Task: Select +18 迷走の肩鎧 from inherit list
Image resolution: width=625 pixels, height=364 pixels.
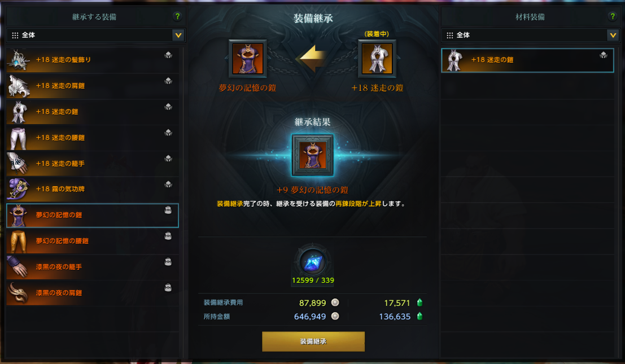Action: (x=93, y=86)
